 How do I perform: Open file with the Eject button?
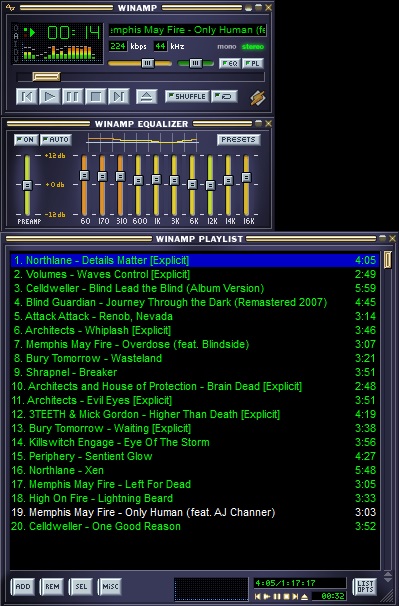(x=146, y=96)
